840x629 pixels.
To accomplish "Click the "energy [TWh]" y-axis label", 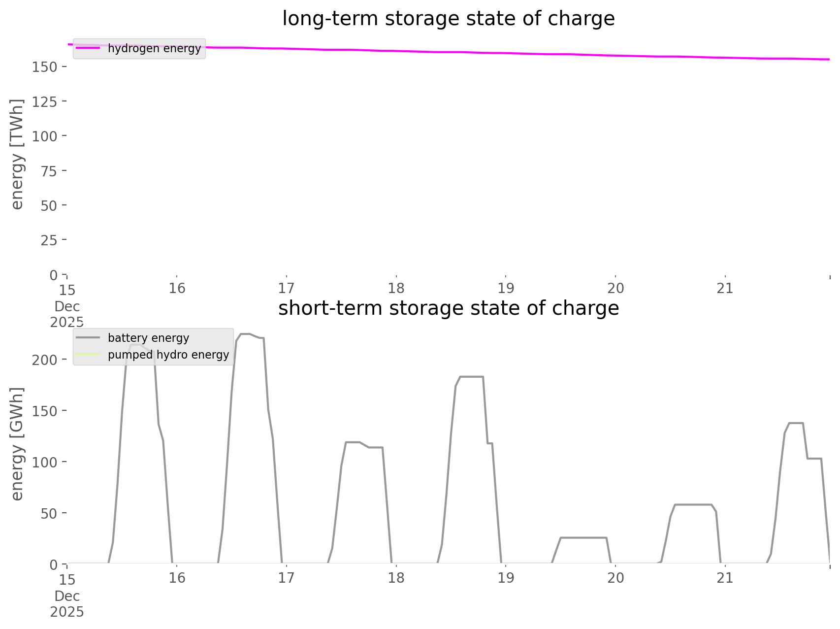I will point(17,154).
